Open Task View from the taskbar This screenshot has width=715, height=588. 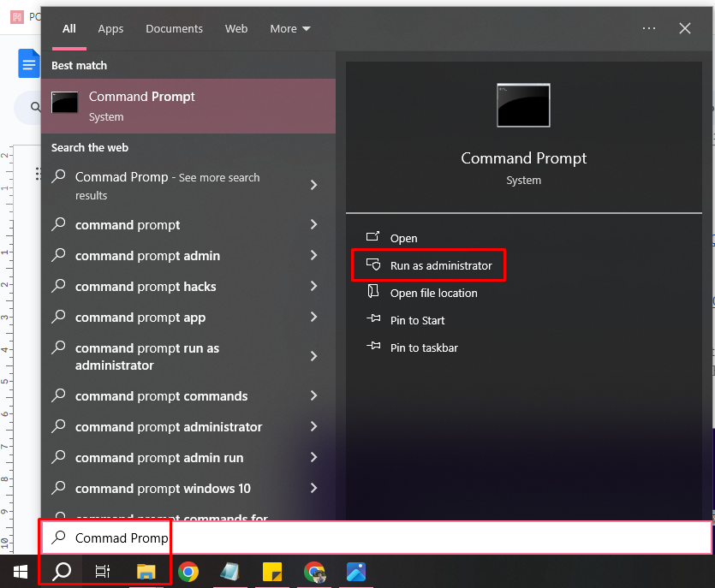(x=103, y=572)
